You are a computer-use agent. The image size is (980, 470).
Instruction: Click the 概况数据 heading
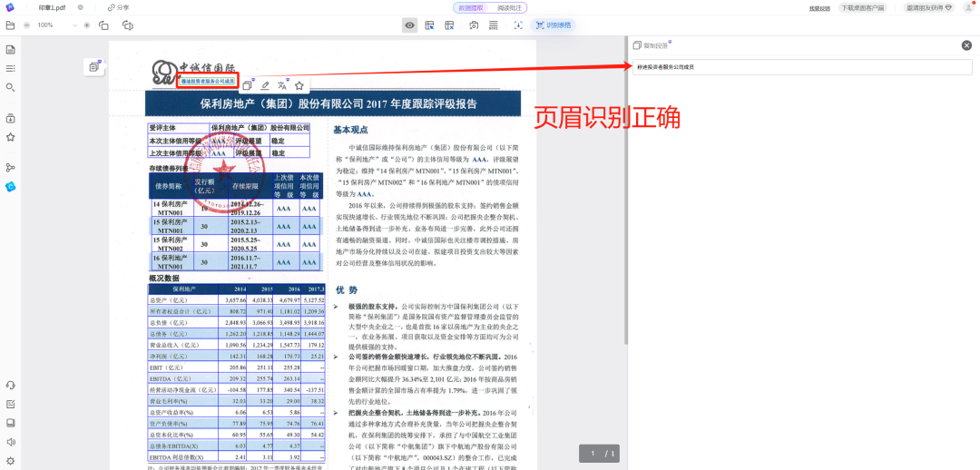pos(163,279)
